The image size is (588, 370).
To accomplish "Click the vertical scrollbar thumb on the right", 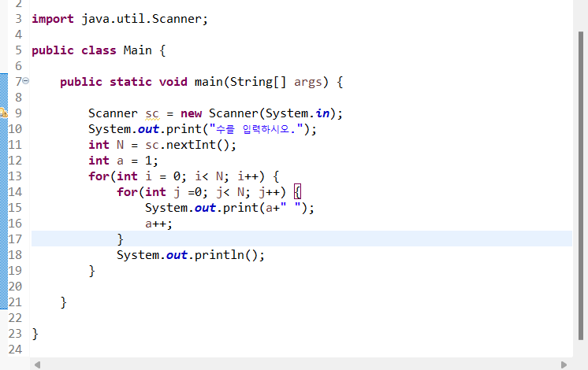I will (x=581, y=185).
